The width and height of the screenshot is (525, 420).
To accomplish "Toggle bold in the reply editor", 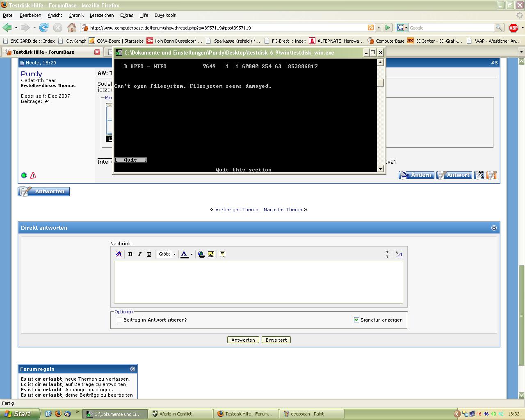I will click(x=130, y=254).
